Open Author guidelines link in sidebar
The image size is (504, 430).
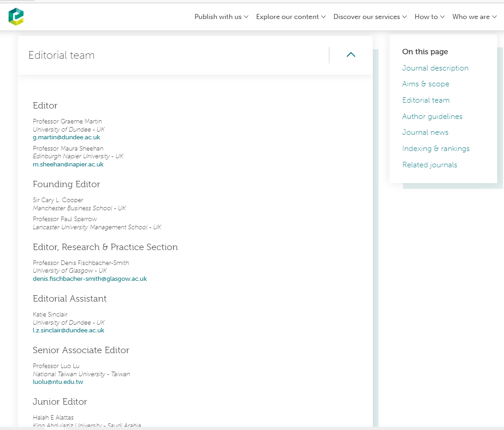433,116
